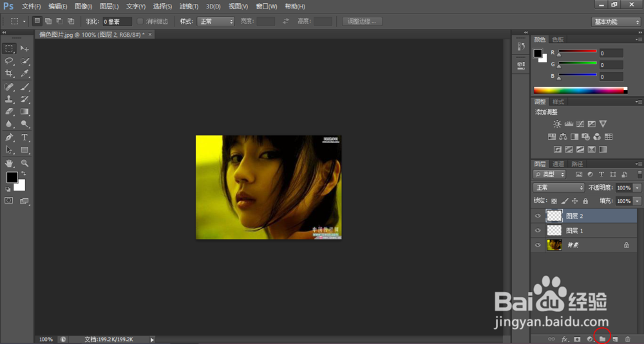Click the foreground color swatch in toolbox
Viewport: 644px width, 344px height.
pos(12,178)
